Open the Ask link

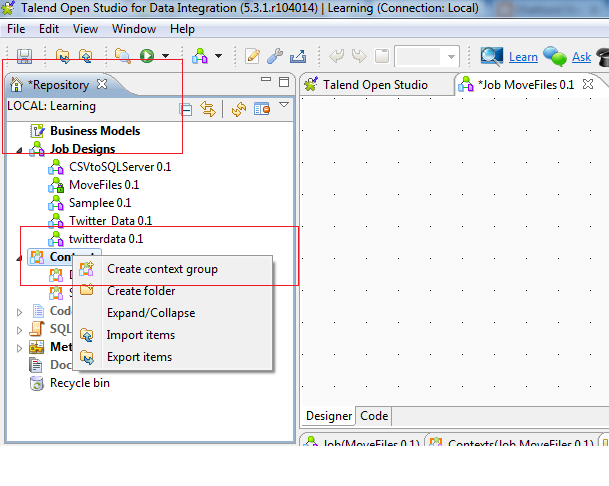tap(581, 57)
